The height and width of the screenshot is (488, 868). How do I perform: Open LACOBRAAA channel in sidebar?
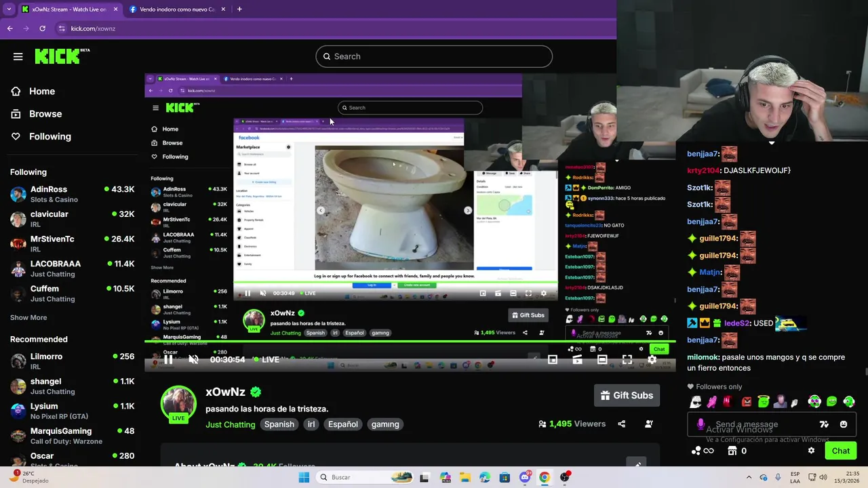coord(72,268)
